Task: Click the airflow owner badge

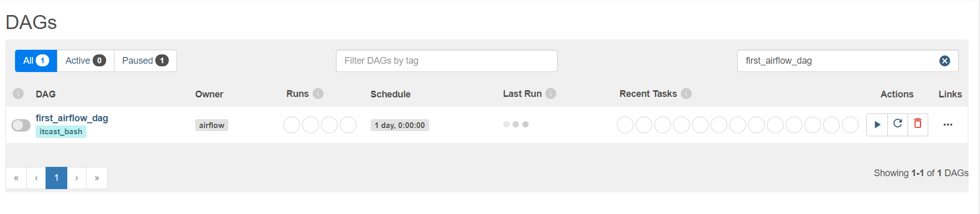Action: click(212, 125)
